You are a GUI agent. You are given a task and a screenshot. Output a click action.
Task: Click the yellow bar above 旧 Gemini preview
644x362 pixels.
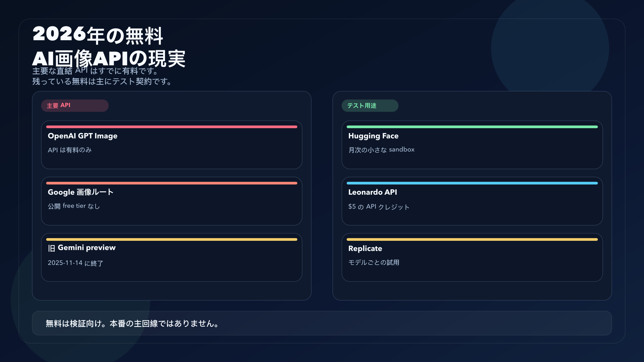(x=172, y=239)
